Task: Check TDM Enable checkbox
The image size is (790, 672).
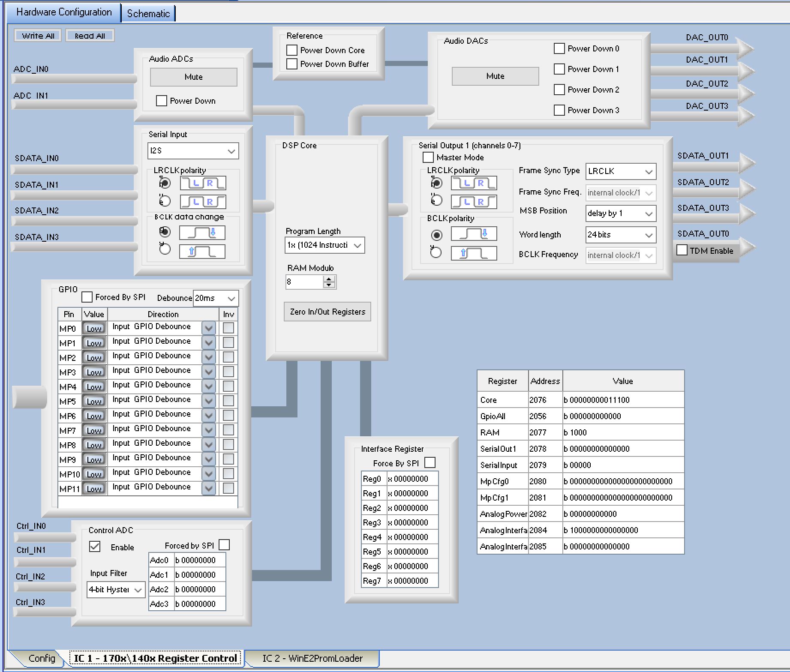Action: pyautogui.click(x=682, y=250)
